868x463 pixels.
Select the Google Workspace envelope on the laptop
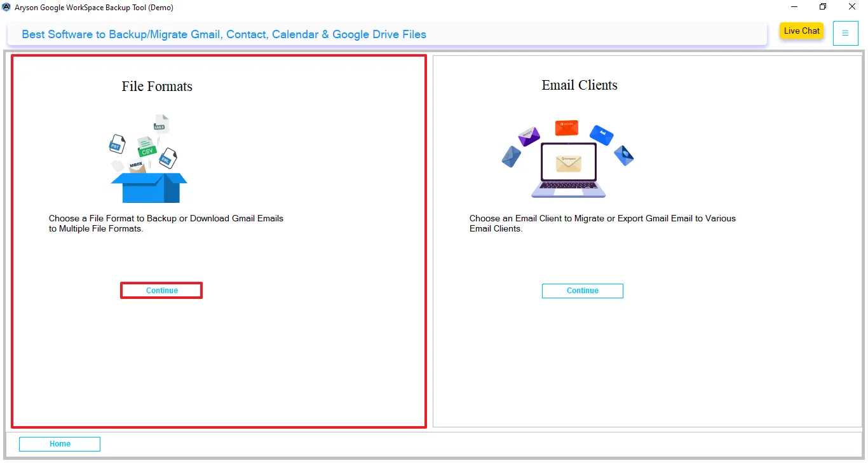click(x=568, y=163)
